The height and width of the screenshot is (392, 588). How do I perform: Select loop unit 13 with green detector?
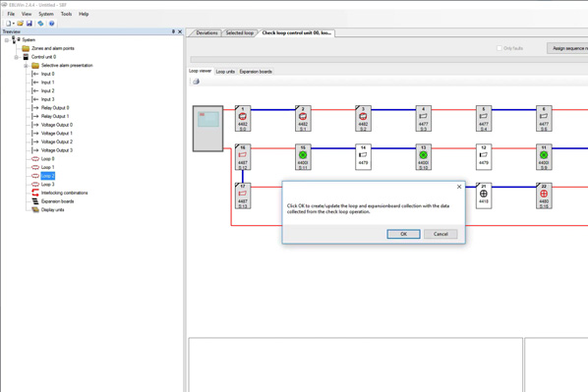point(424,157)
